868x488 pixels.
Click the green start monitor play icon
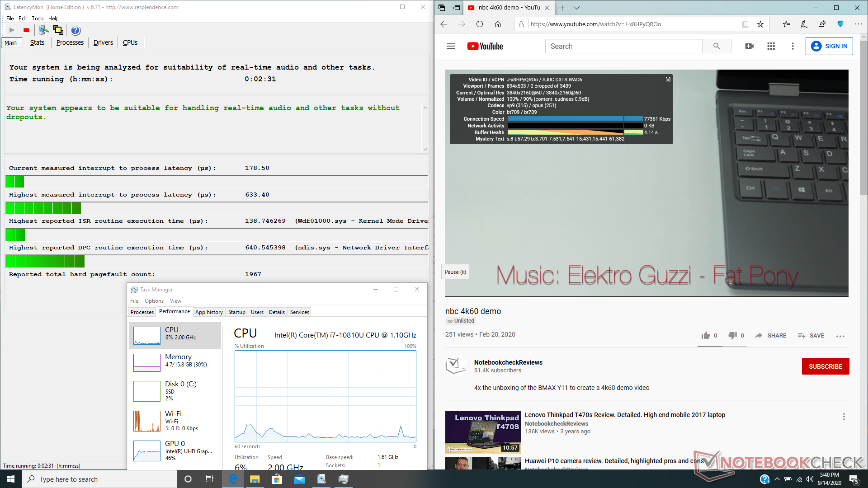click(x=12, y=30)
